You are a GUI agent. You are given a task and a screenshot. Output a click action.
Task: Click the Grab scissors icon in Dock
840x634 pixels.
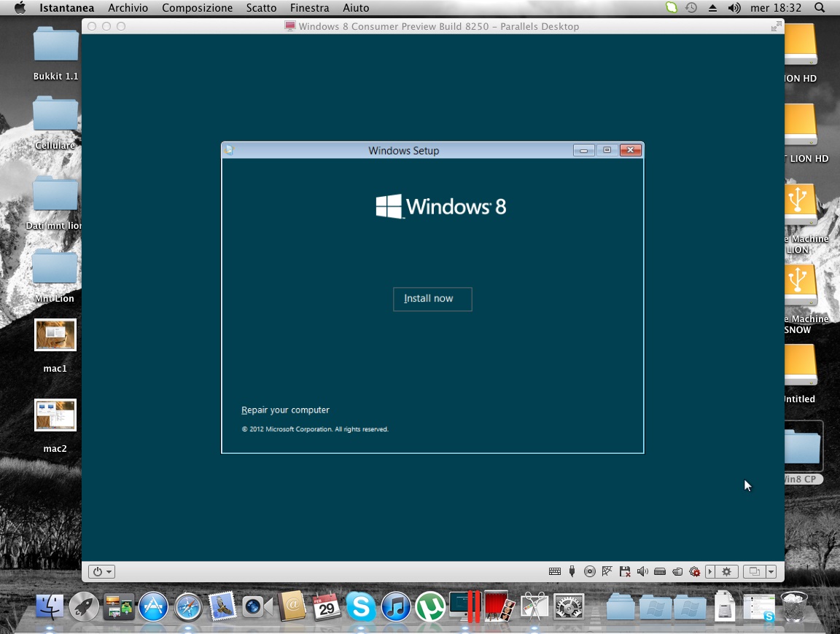(534, 606)
